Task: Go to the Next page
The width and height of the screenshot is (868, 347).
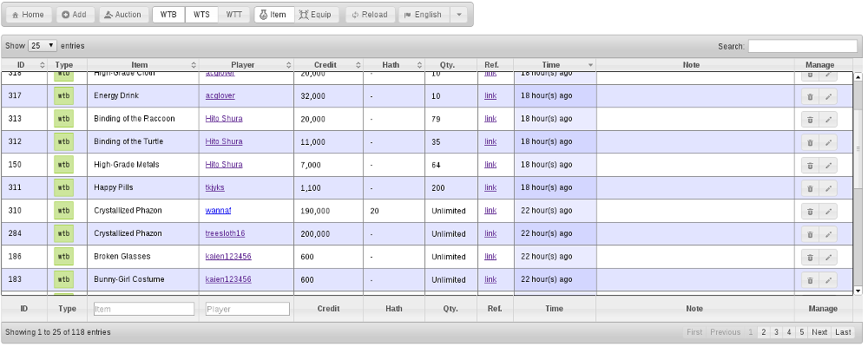Action: tap(819, 332)
